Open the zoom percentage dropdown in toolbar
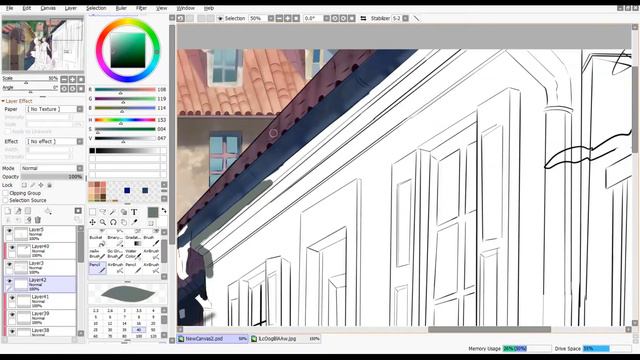Viewport: 640px width, 360px height. tap(271, 18)
